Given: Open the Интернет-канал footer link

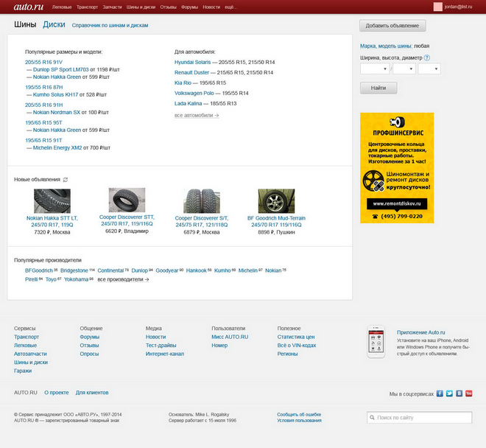Looking at the screenshot, I should [x=165, y=354].
